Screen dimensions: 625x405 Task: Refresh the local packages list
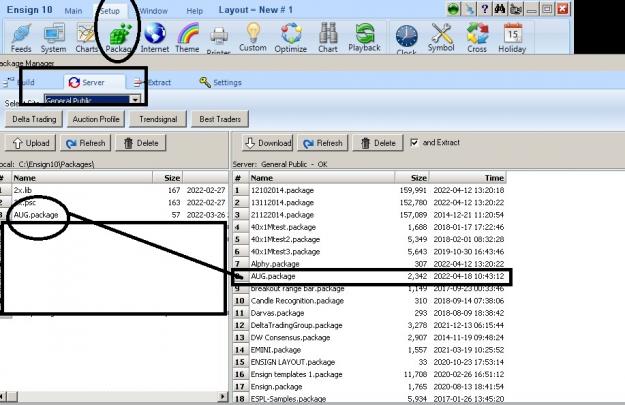click(85, 143)
